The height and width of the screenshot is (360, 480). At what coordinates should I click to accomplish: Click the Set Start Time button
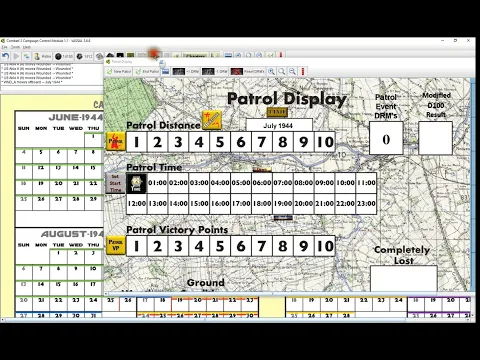point(115,183)
